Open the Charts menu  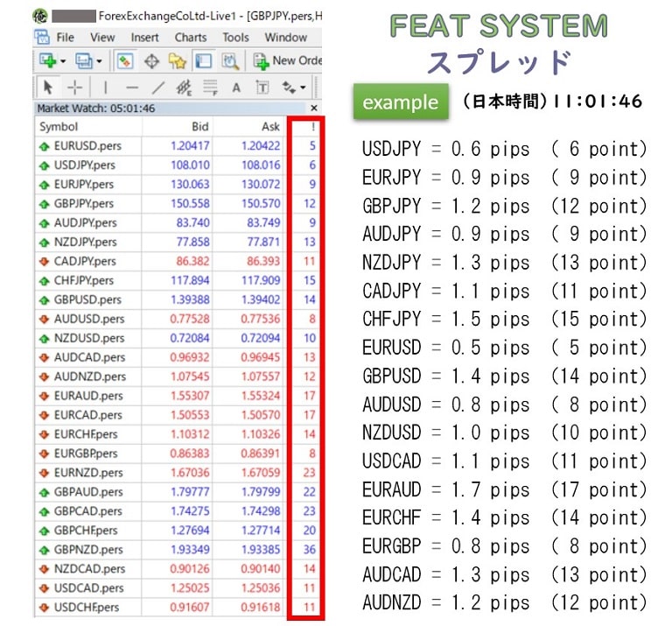191,38
